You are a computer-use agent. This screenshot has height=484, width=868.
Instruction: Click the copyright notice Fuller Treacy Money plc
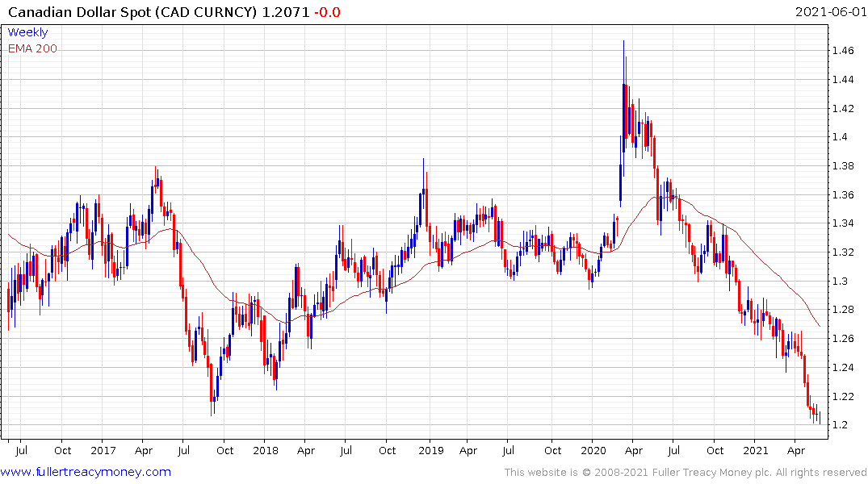coord(686,473)
